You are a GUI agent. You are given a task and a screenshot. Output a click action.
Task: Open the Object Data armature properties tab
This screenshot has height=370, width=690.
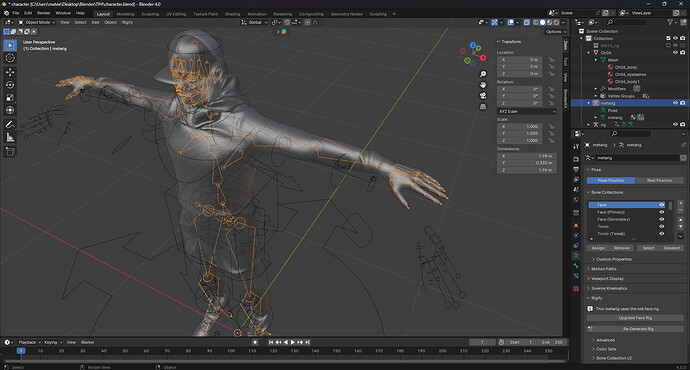(576, 256)
